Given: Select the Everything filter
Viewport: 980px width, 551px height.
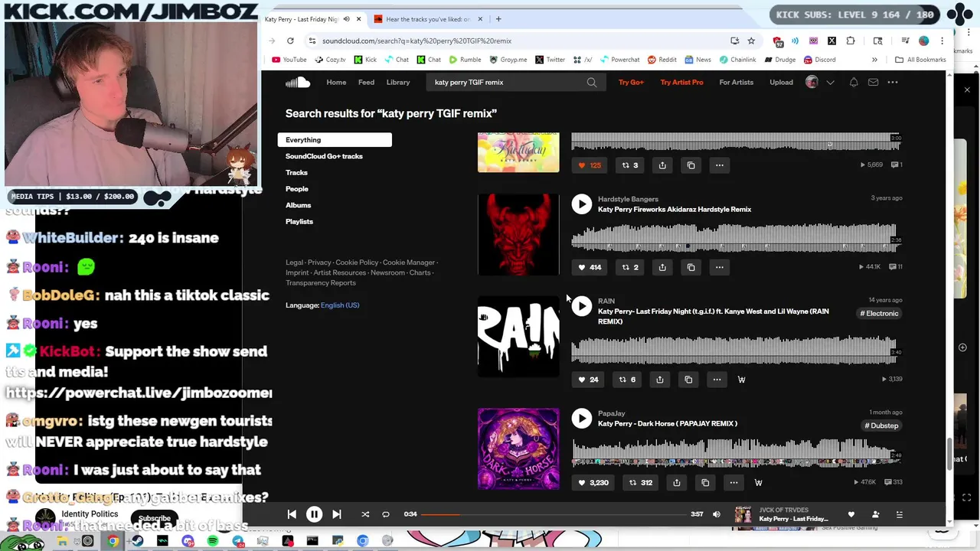Looking at the screenshot, I should 335,140.
